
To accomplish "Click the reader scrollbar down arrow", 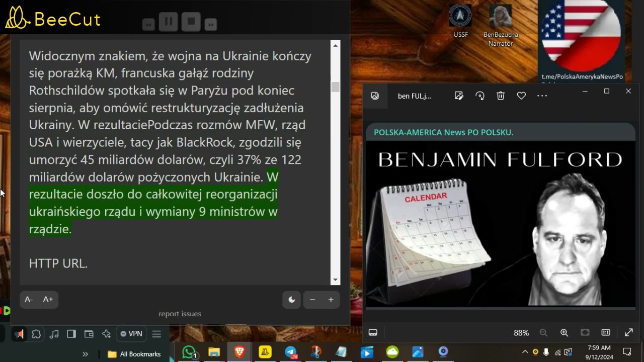I will [335, 280].
